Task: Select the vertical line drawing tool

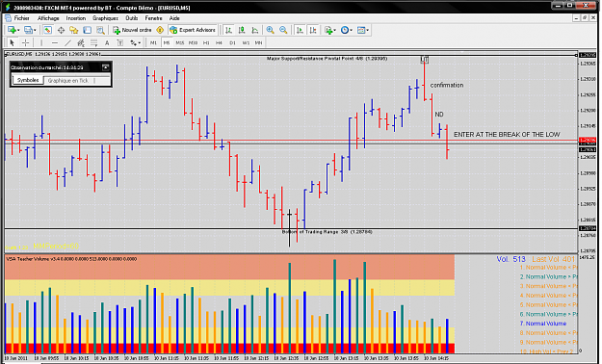Action: [41, 42]
